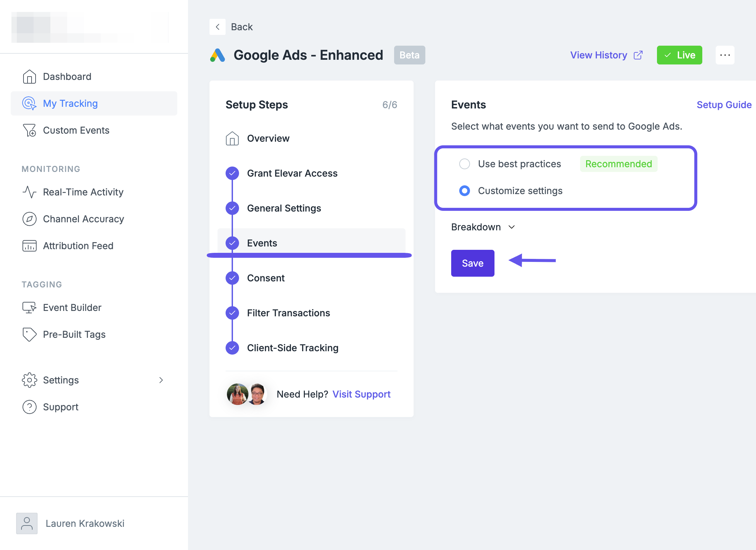
Task: Click the Back text link
Action: point(242,27)
